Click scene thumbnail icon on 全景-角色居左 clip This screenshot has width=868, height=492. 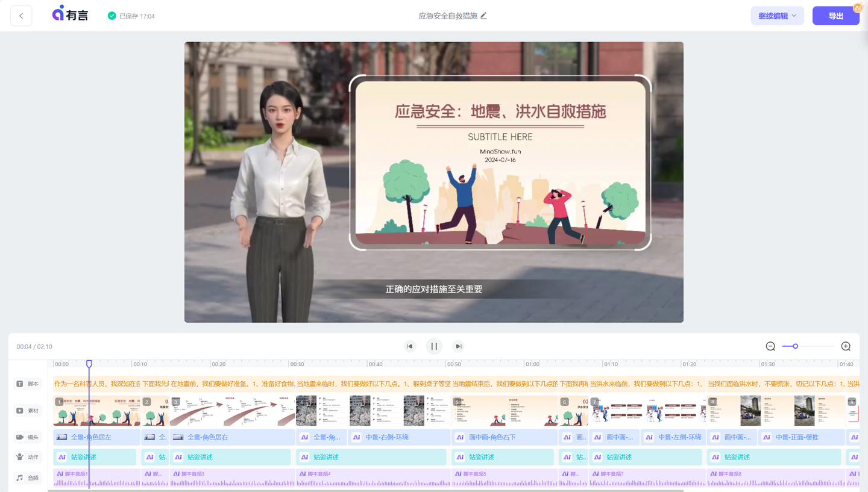click(x=61, y=437)
